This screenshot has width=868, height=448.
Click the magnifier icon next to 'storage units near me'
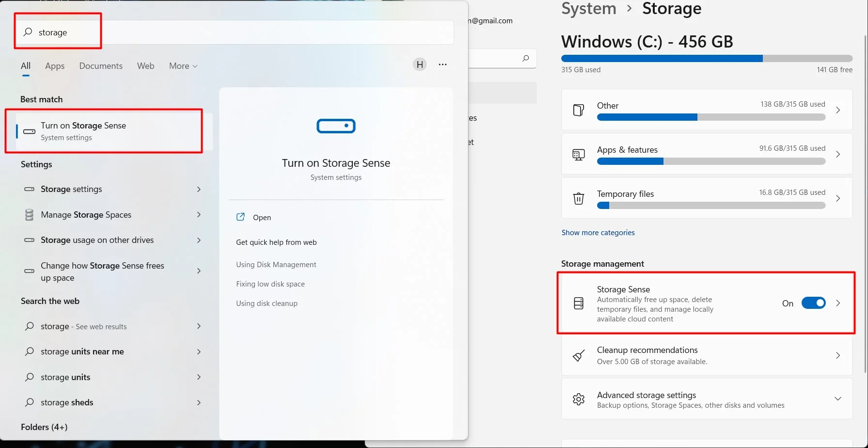click(30, 352)
